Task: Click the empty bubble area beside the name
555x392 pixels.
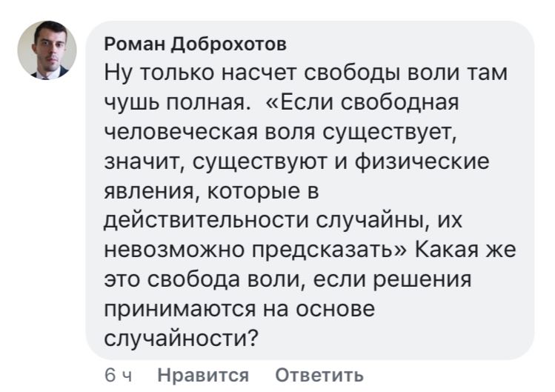Action: coord(415,44)
